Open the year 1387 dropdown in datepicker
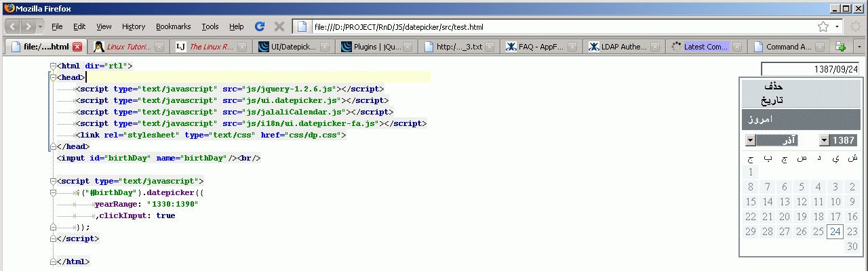This screenshot has height=271, width=868. tap(825, 140)
